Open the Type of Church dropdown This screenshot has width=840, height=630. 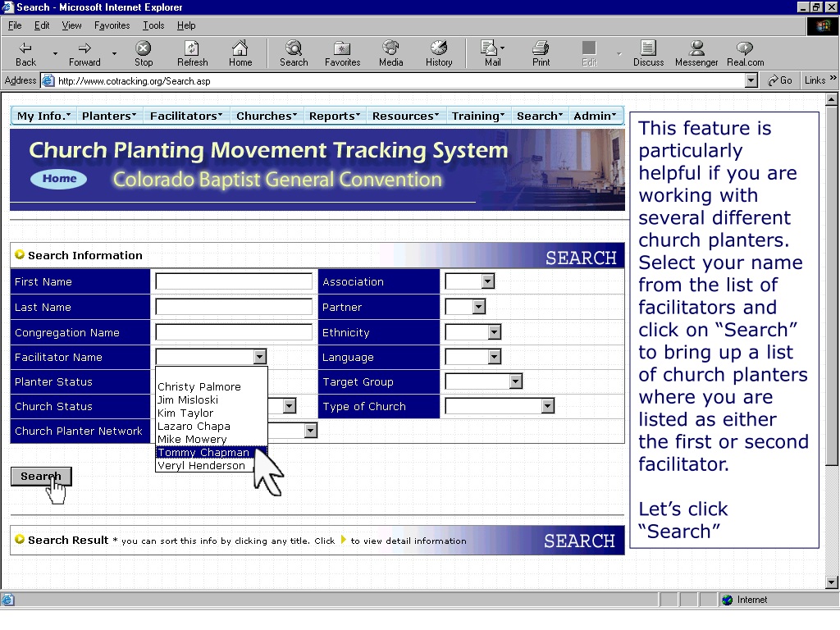pos(547,406)
